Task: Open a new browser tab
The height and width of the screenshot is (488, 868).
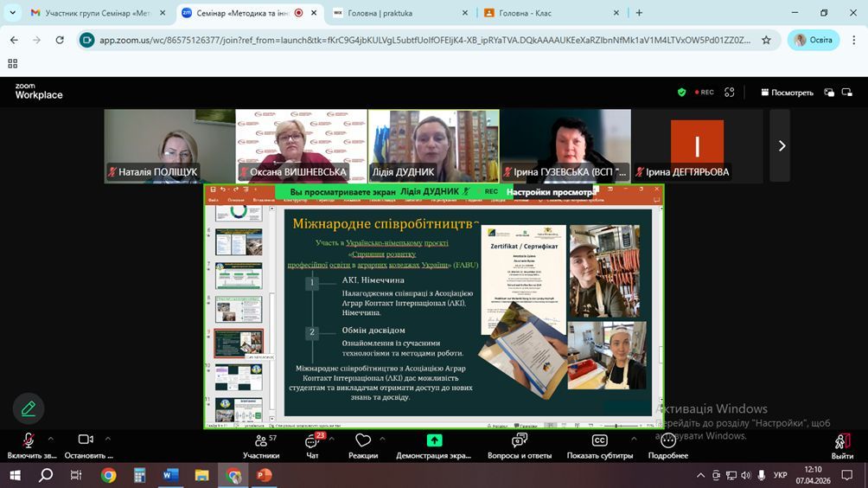Action: click(639, 13)
